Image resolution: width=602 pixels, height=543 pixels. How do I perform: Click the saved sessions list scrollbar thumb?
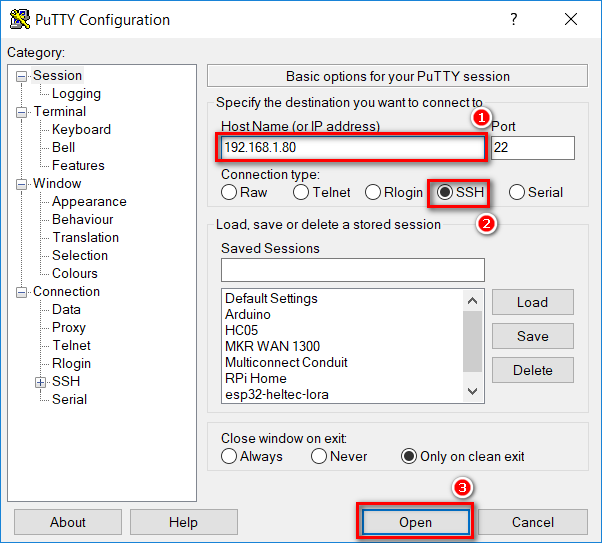pyautogui.click(x=473, y=341)
